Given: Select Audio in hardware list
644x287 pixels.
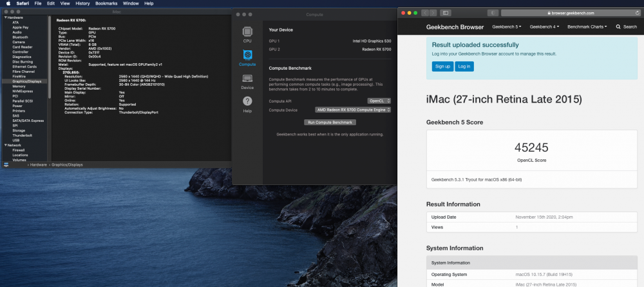Looking at the screenshot, I should 17,32.
